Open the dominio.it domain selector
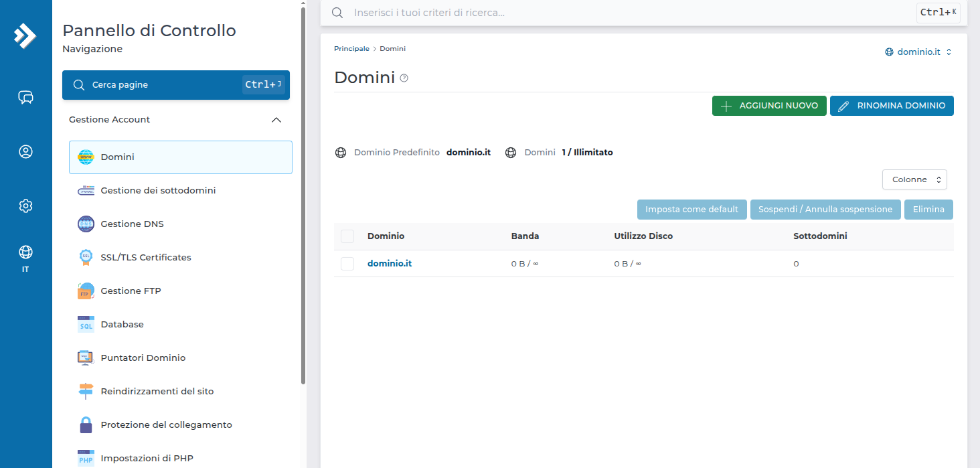The width and height of the screenshot is (980, 468). point(918,52)
